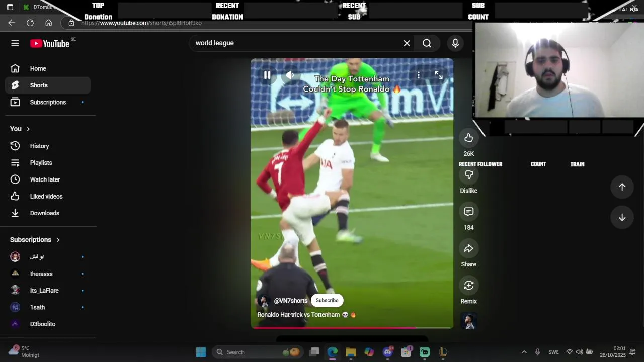
Task: Open the YouTube hamburger guide menu
Action: (x=15, y=43)
